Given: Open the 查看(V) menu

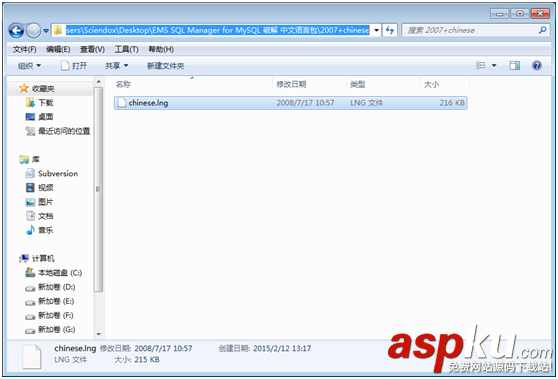Looking at the screenshot, I should point(92,49).
